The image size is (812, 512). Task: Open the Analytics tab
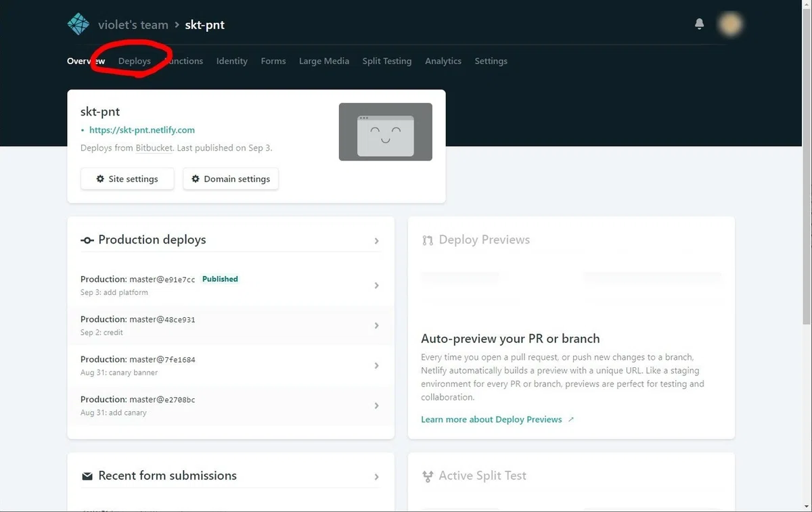[443, 61]
